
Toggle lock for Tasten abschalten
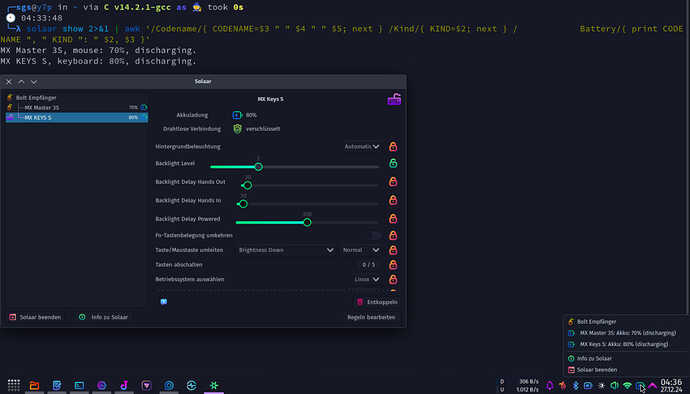coord(393,265)
